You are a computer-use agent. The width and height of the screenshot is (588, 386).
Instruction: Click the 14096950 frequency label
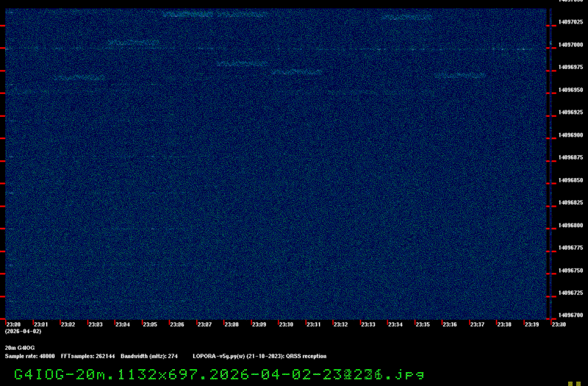click(570, 90)
